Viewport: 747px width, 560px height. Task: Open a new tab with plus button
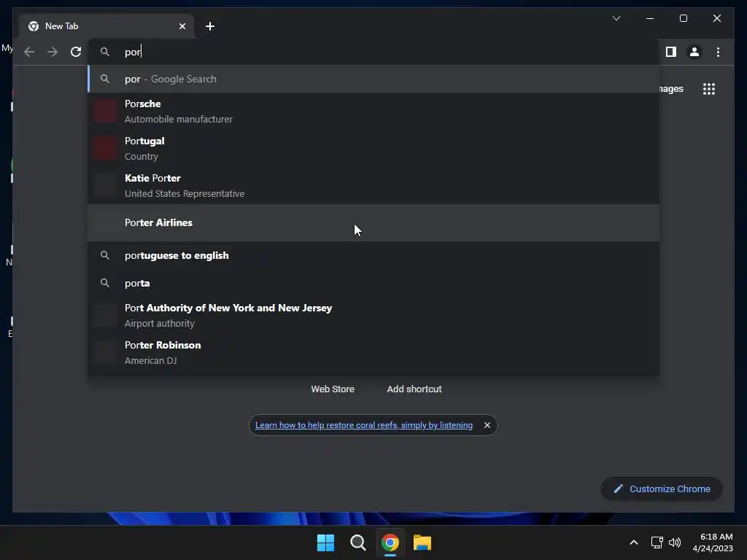pos(210,26)
